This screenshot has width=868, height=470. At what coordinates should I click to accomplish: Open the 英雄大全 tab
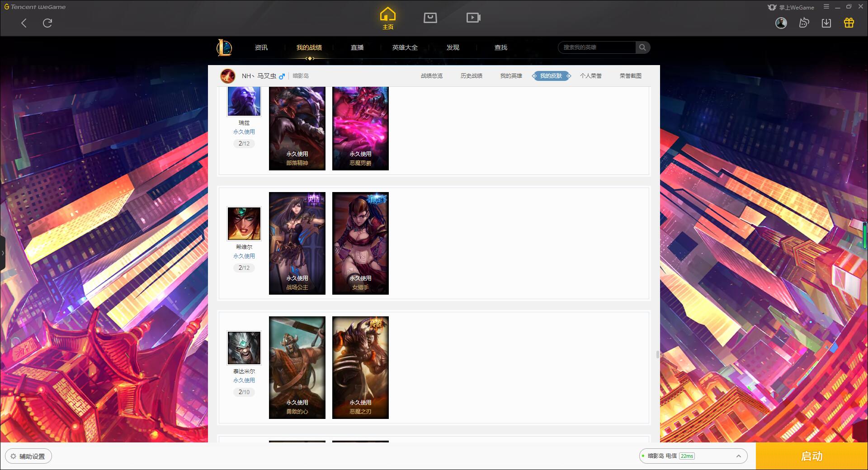(x=405, y=47)
